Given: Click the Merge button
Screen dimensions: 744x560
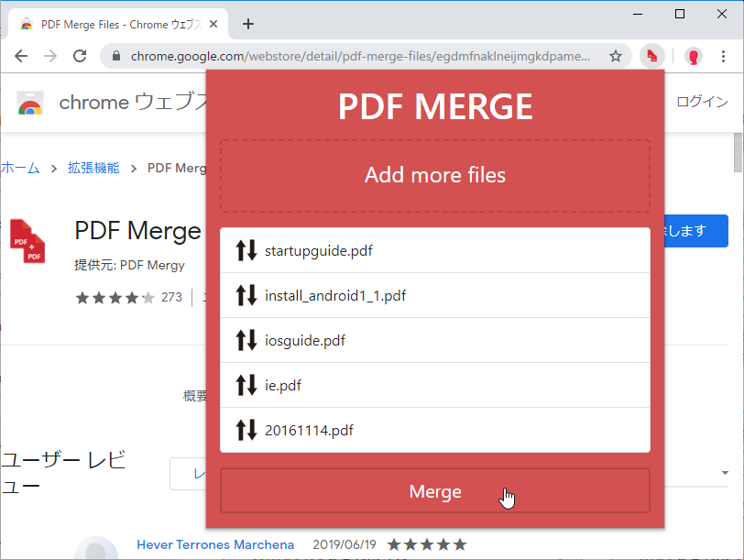Looking at the screenshot, I should pyautogui.click(x=435, y=490).
